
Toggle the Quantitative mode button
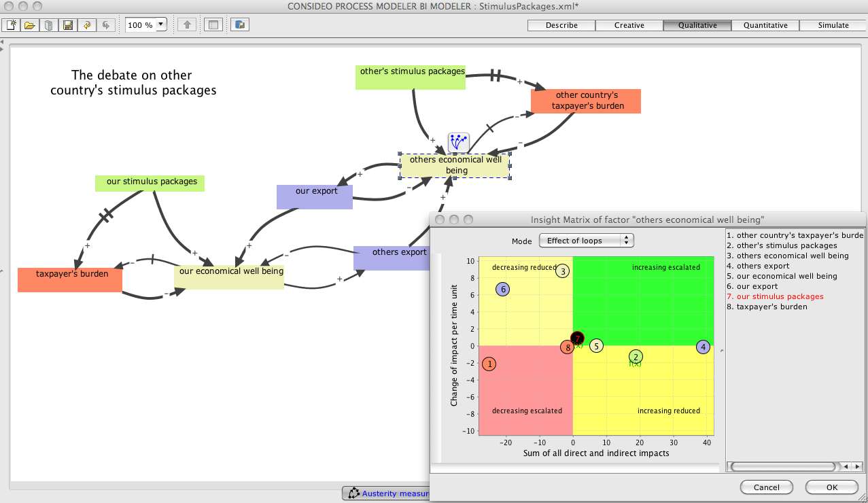tap(765, 25)
